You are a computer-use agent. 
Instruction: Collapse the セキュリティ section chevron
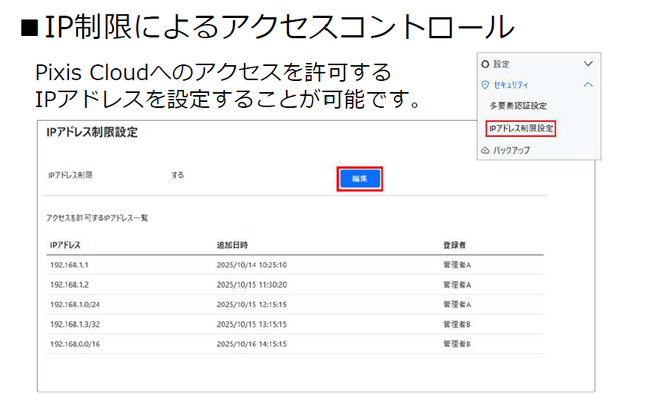click(588, 84)
